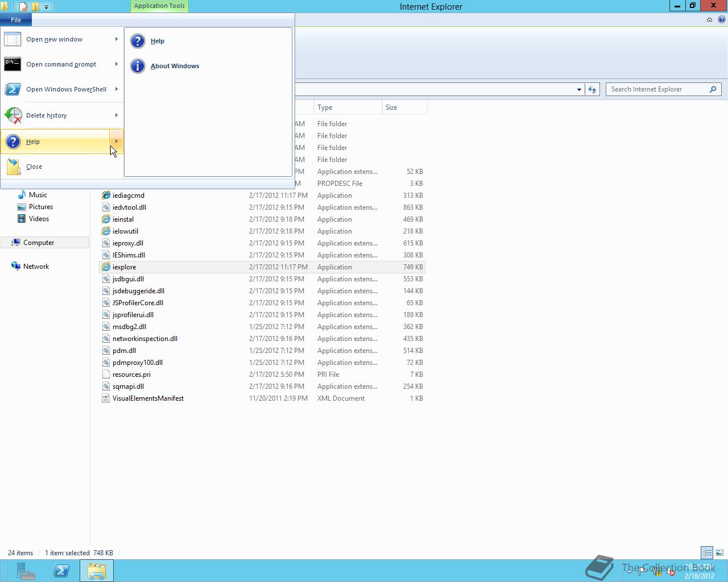Select the JSProfilerCore.dll file name
This screenshot has width=728, height=582.
(x=138, y=303)
